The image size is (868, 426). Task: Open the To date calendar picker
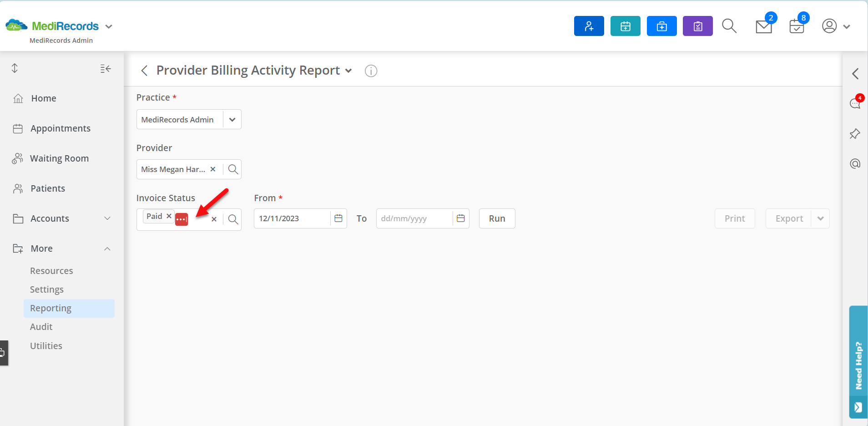460,218
